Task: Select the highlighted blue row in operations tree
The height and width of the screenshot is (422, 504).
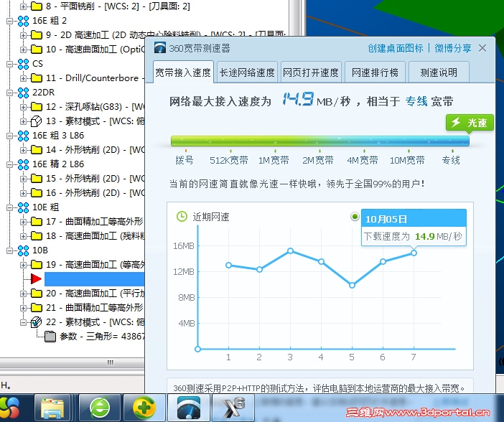Action: pos(95,279)
